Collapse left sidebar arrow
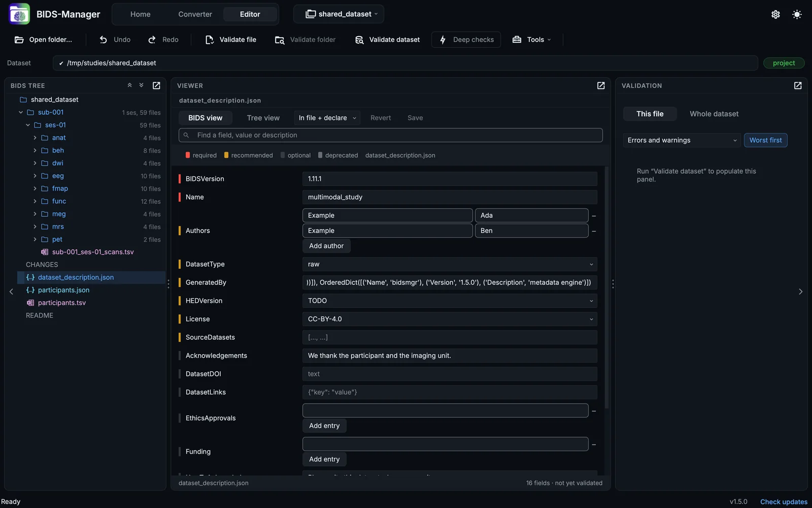812x508 pixels. point(11,292)
